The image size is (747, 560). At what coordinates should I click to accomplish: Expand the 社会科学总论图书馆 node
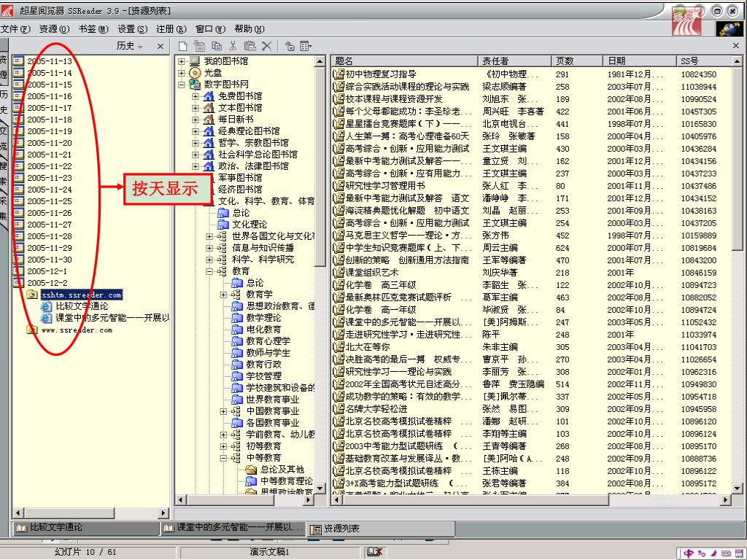[x=196, y=155]
